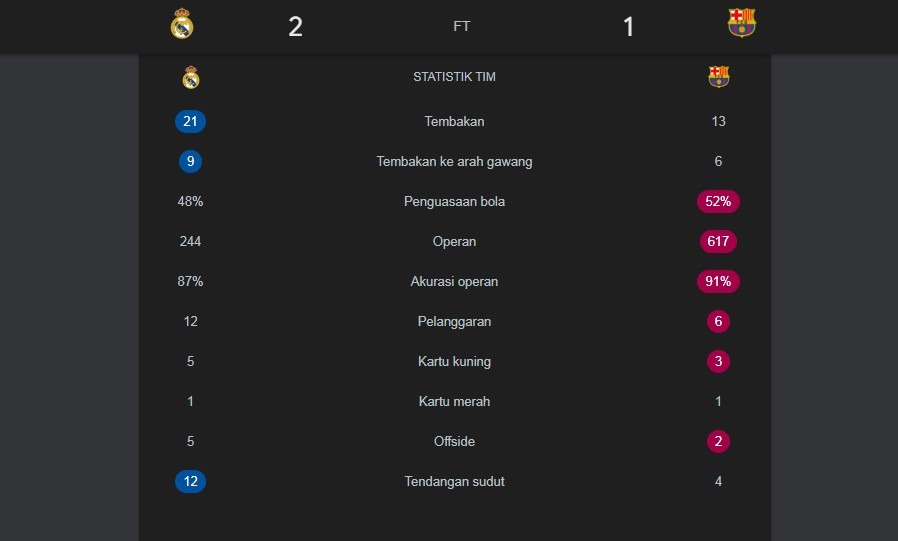Click the Kartu kuning stat label

pos(454,362)
